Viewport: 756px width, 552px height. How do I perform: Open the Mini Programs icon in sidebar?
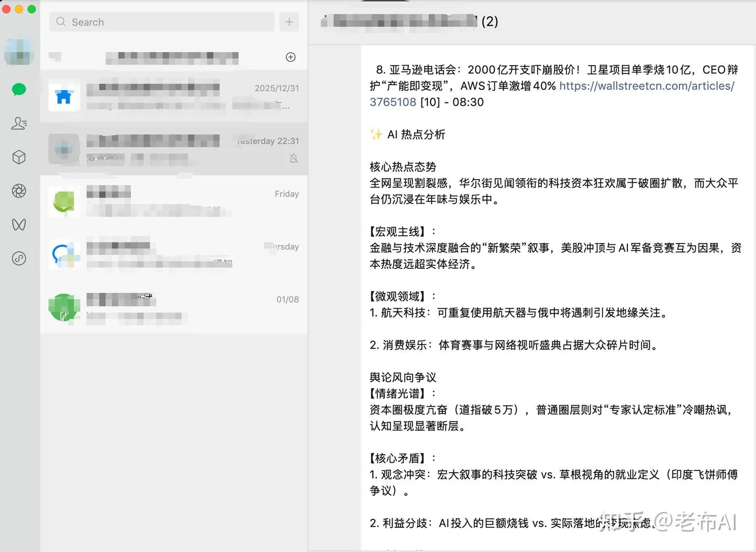tap(19, 258)
